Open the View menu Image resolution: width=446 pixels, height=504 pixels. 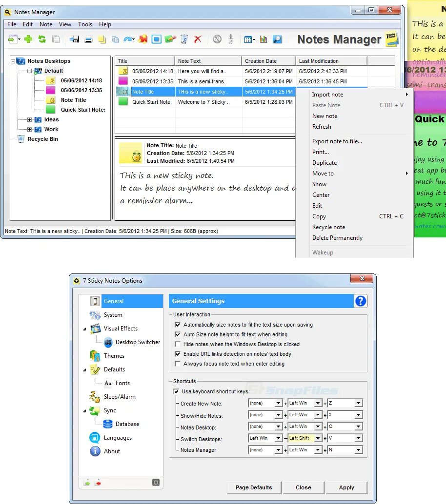point(65,24)
